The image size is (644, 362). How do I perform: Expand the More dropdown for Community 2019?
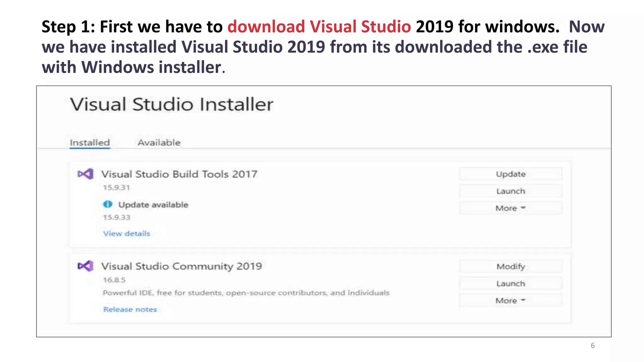click(510, 300)
